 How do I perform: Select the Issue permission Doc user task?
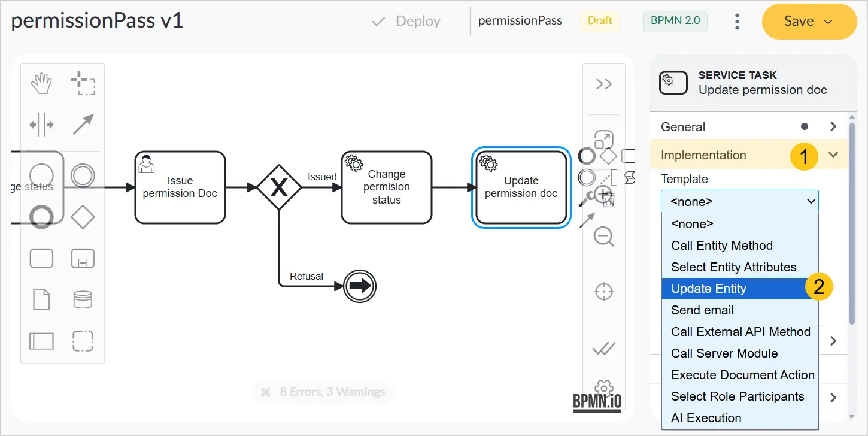point(180,187)
